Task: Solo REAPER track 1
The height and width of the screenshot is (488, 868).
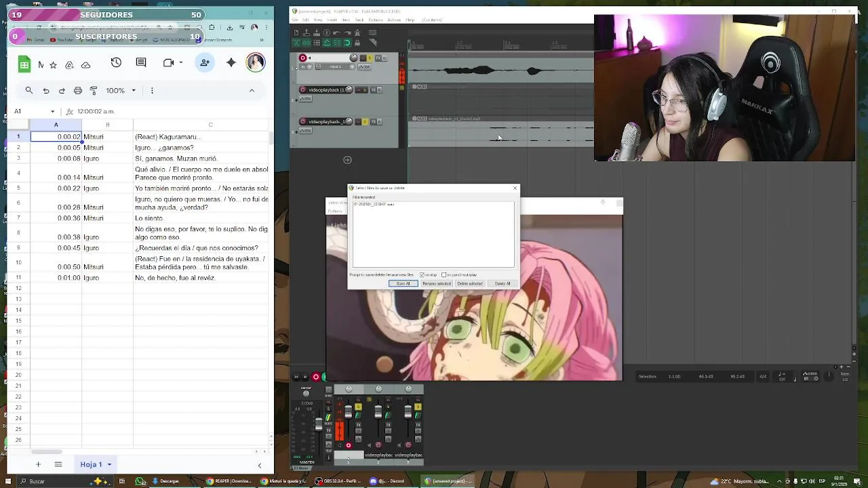Action: click(370, 58)
